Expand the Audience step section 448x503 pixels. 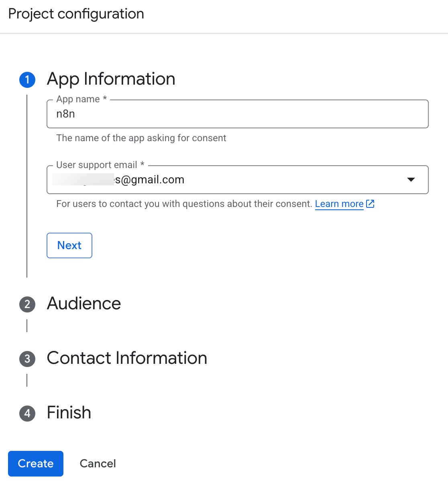click(x=84, y=304)
